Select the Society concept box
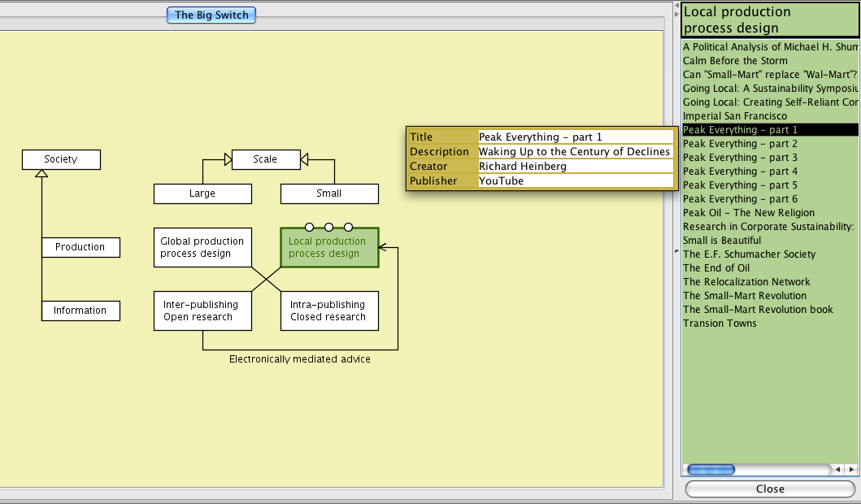This screenshot has height=504, width=861. point(61,159)
